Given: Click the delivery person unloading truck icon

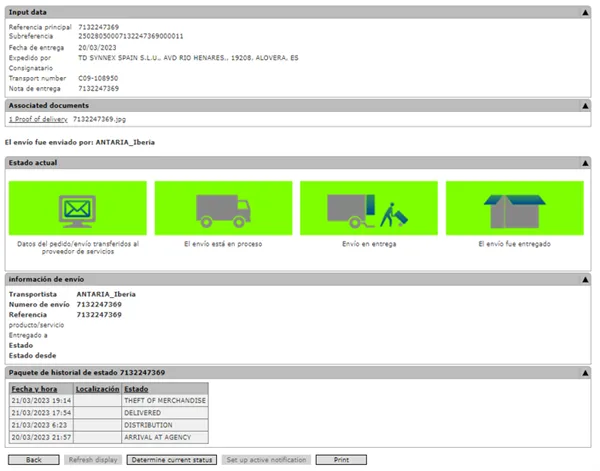Looking at the screenshot, I should click(x=369, y=208).
